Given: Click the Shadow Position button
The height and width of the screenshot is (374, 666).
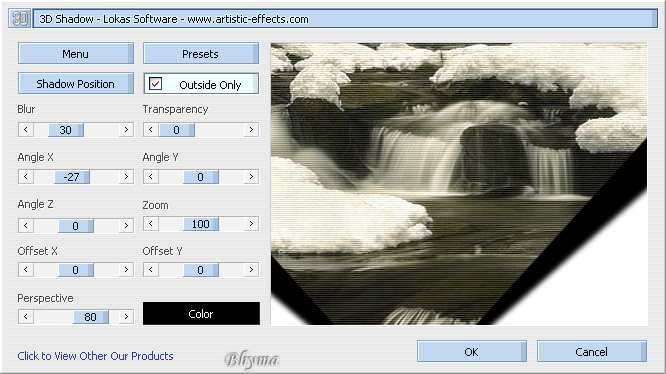Looking at the screenshot, I should (x=76, y=83).
